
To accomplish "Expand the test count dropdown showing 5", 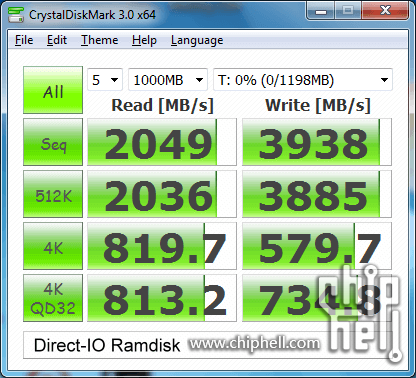I will (x=105, y=80).
